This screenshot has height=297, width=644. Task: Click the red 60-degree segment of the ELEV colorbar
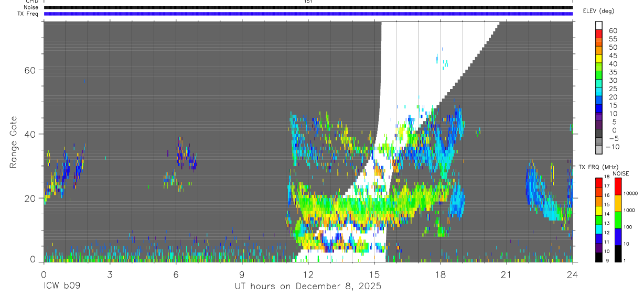click(x=599, y=33)
